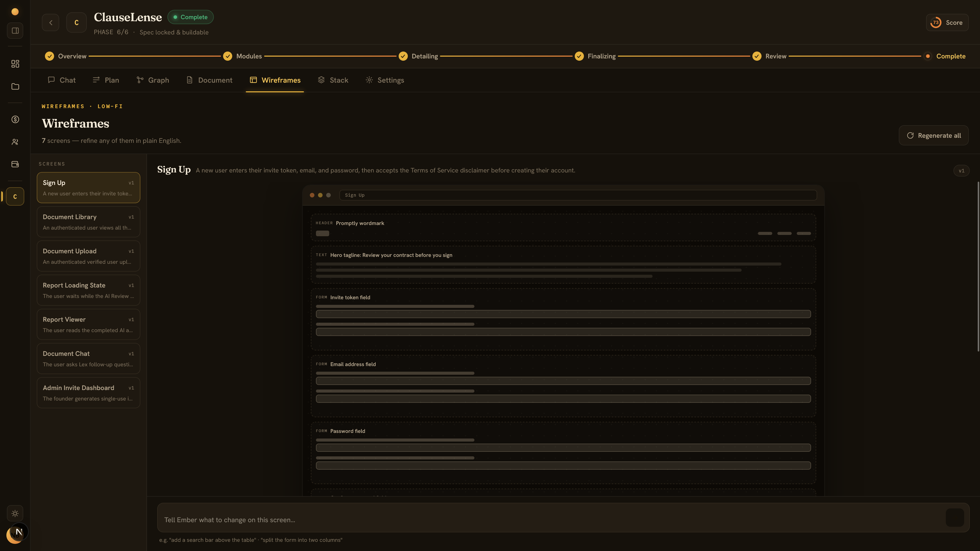Viewport: 980px width, 551px height.
Task: Select the Document Upload screen card
Action: (89, 256)
